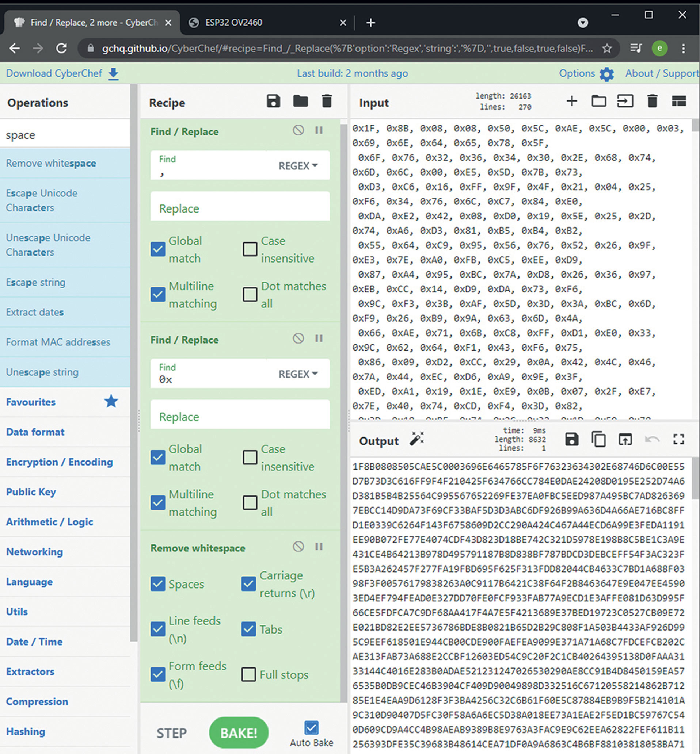Expand the Favourites category
700x754 pixels.
coord(65,402)
